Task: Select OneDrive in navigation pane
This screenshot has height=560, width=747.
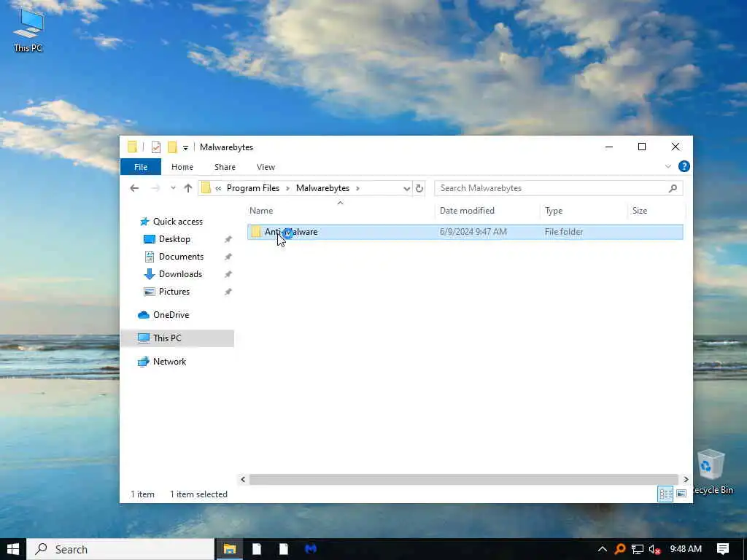Action: [x=171, y=315]
